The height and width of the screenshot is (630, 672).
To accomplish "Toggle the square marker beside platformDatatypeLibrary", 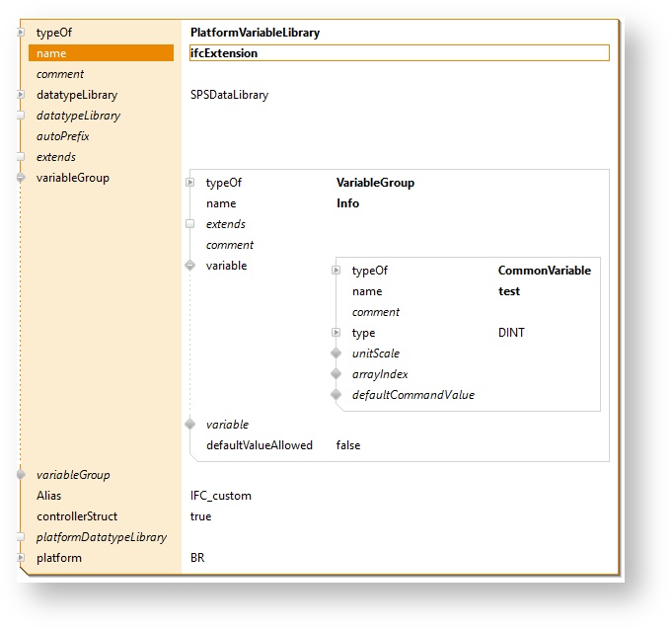I will point(21,537).
